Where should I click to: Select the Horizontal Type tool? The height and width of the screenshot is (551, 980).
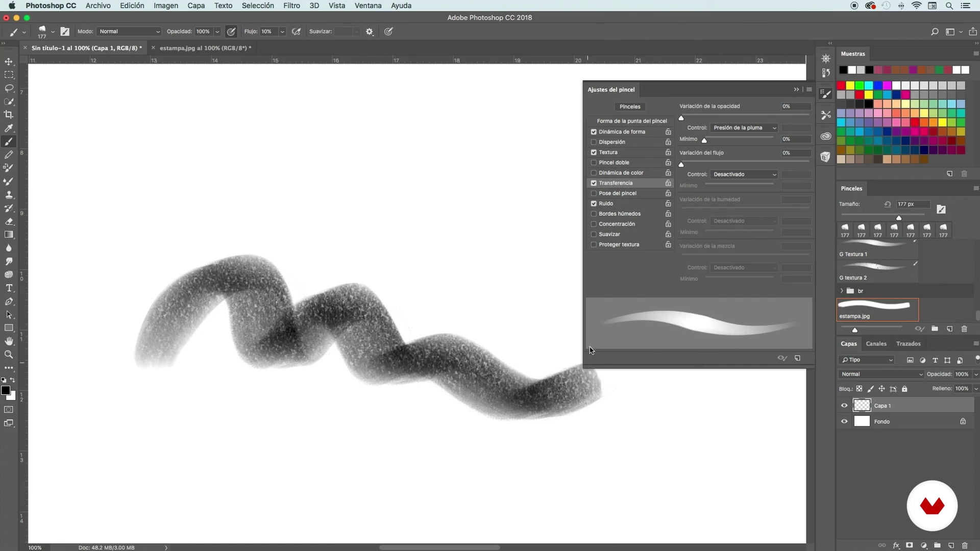(9, 288)
